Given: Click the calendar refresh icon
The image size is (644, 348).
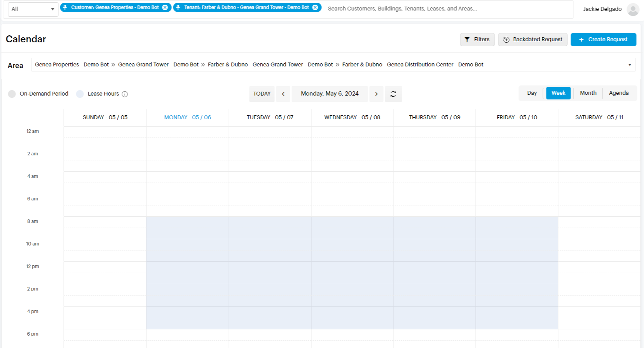Looking at the screenshot, I should [x=393, y=94].
